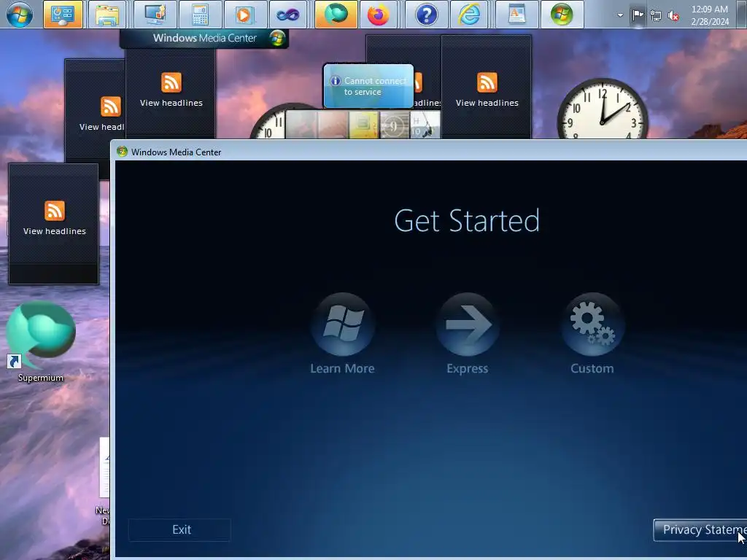View headlines in gadget above Supermium shortcut
Screen dimensions: 747x560
pyautogui.click(x=54, y=231)
